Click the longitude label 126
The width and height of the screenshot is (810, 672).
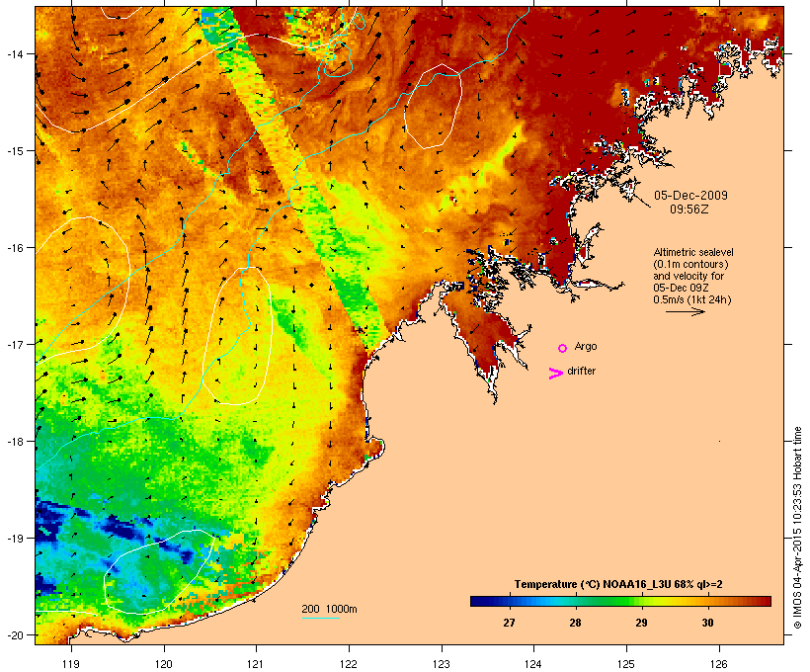pyautogui.click(x=719, y=664)
